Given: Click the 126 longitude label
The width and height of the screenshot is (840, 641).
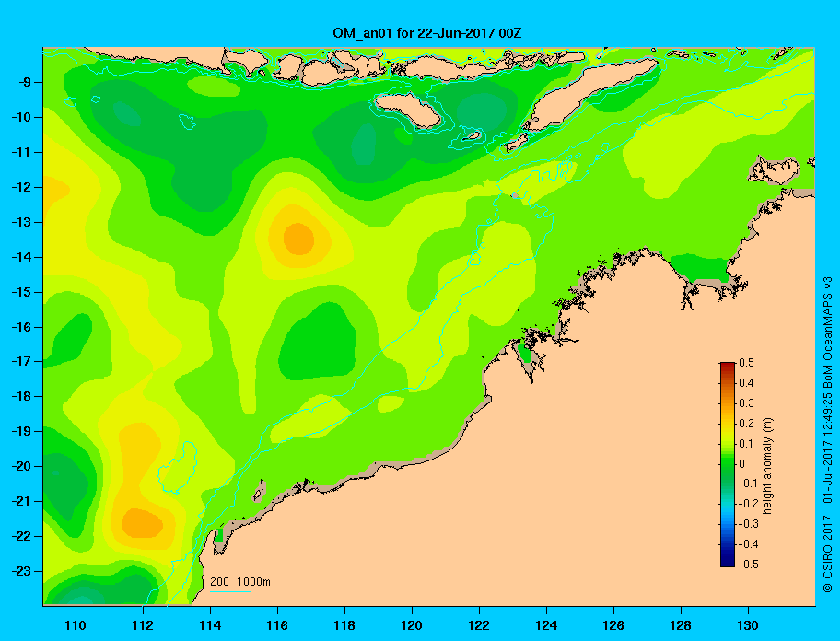Looking at the screenshot, I should [x=613, y=625].
